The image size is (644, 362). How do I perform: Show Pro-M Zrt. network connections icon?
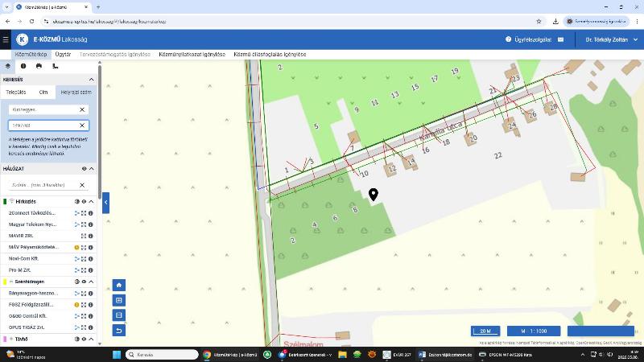click(x=76, y=270)
